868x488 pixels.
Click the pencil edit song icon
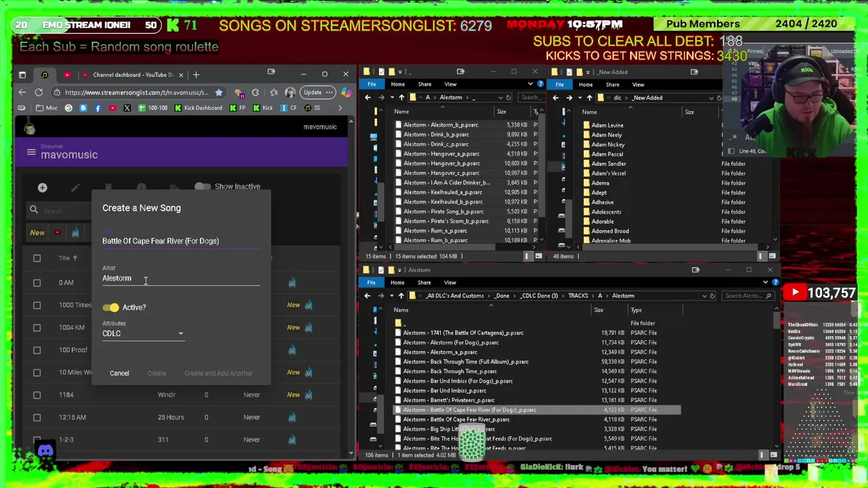(x=75, y=187)
